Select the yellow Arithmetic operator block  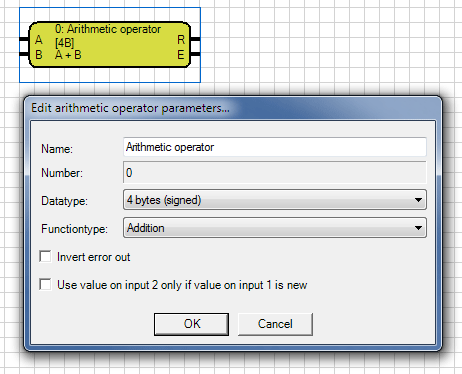(110, 45)
